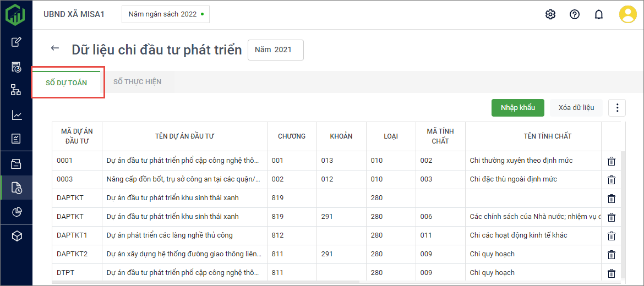Image resolution: width=644 pixels, height=286 pixels.
Task: Open the edit note sidebar icon
Action: [x=17, y=42]
